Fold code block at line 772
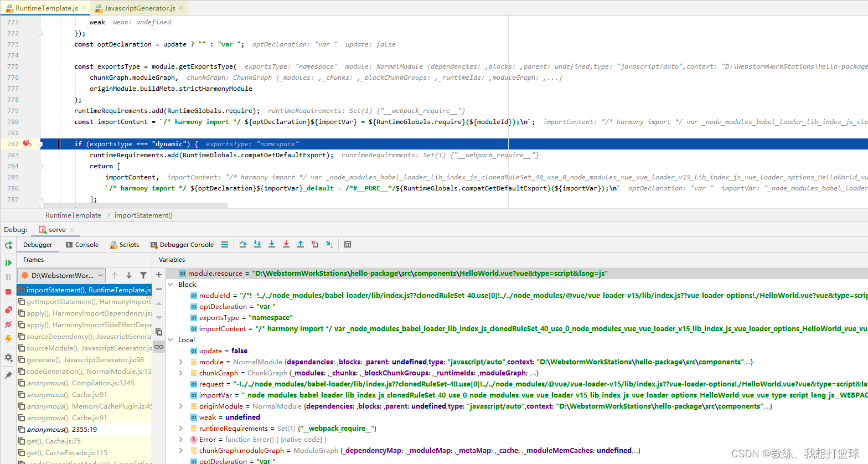Viewport: 868px width, 464px height. pyautogui.click(x=40, y=33)
